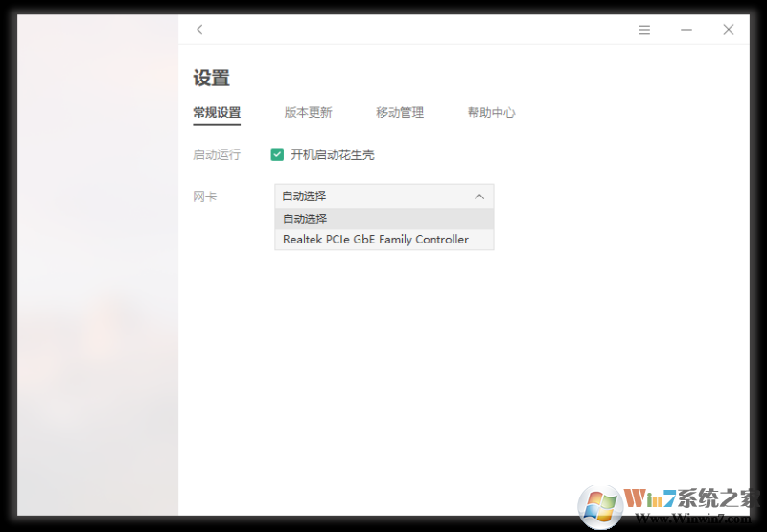Open the hamburger menu icon
This screenshot has height=532, width=767.
coord(644,30)
